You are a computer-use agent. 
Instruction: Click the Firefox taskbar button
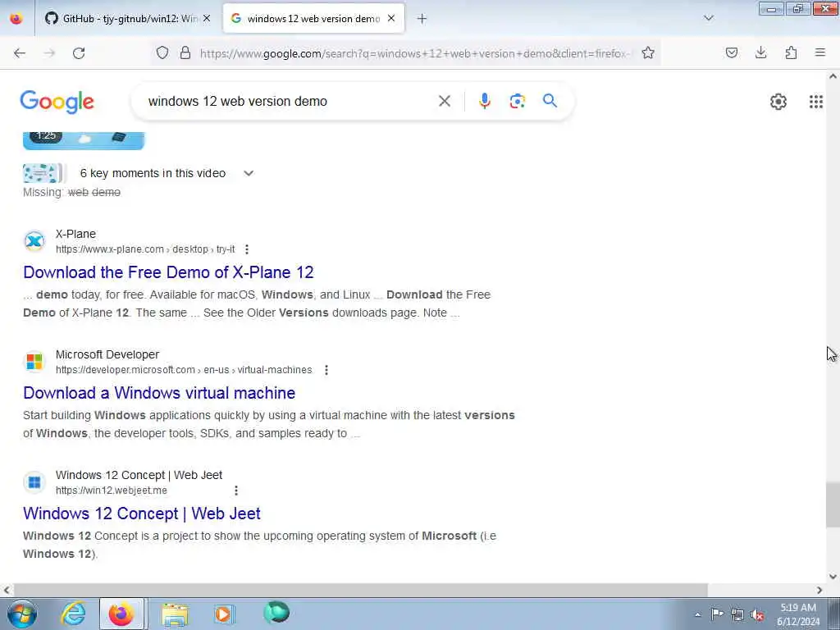121,614
